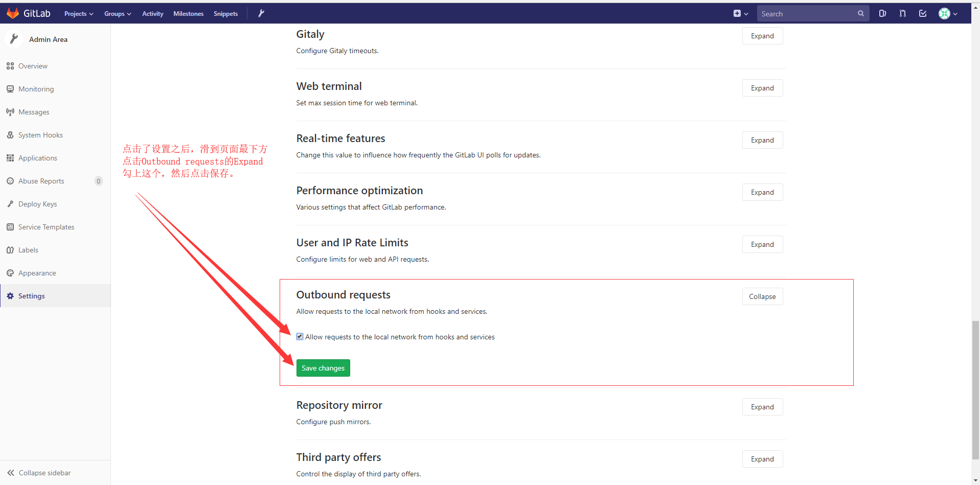Open the merge requests icon in top bar
Image resolution: width=980 pixels, height=485 pixels.
click(x=903, y=14)
